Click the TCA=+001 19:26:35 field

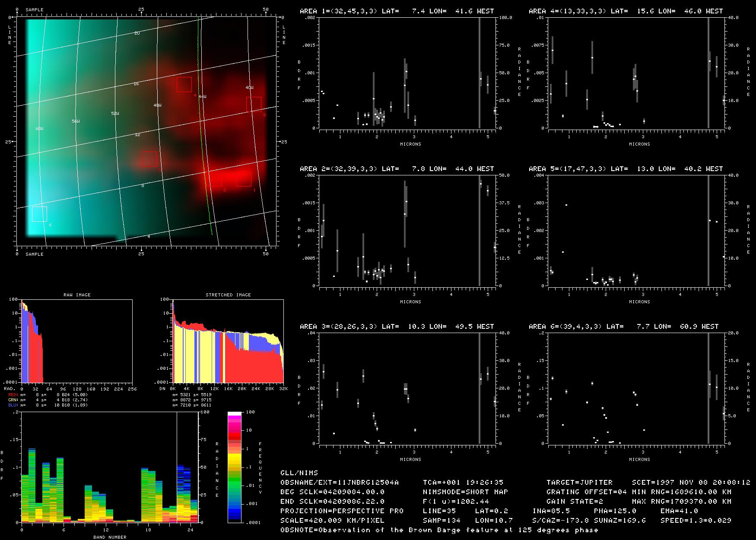tap(463, 483)
